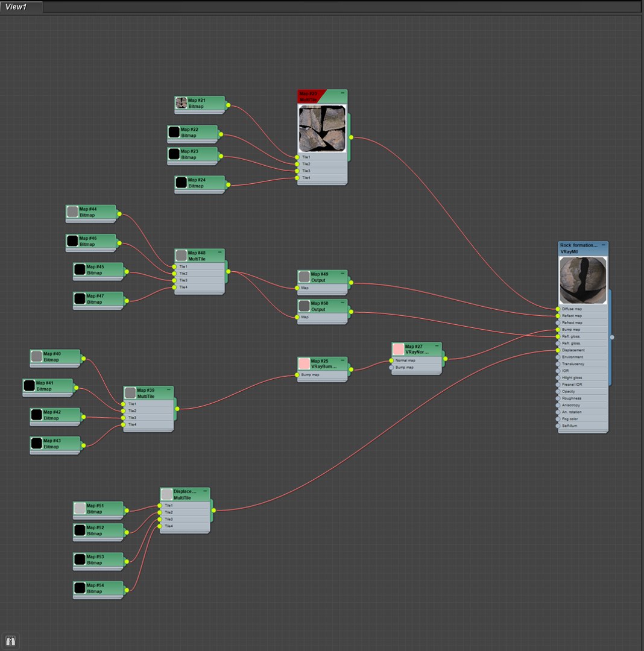This screenshot has width=644, height=651.
Task: Click the Displace MultiTile preview swatch
Action: 167,494
